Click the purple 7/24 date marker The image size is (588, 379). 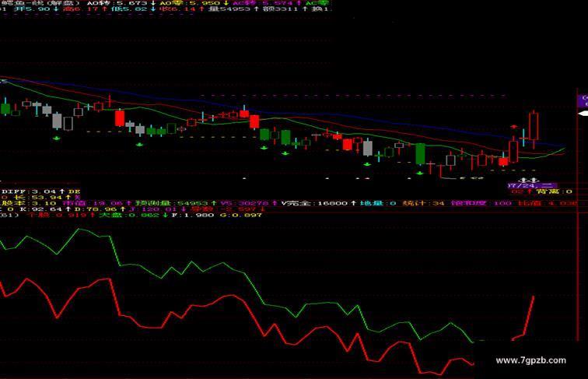(x=532, y=186)
